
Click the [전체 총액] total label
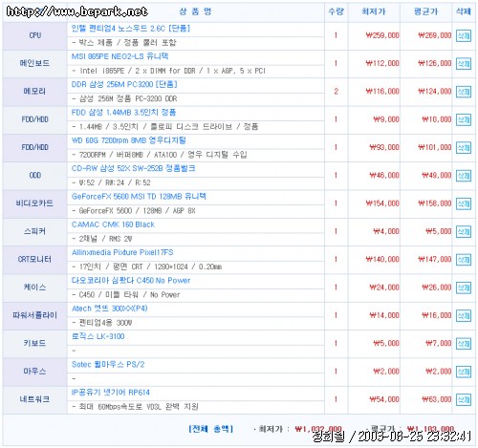pyautogui.click(x=211, y=429)
